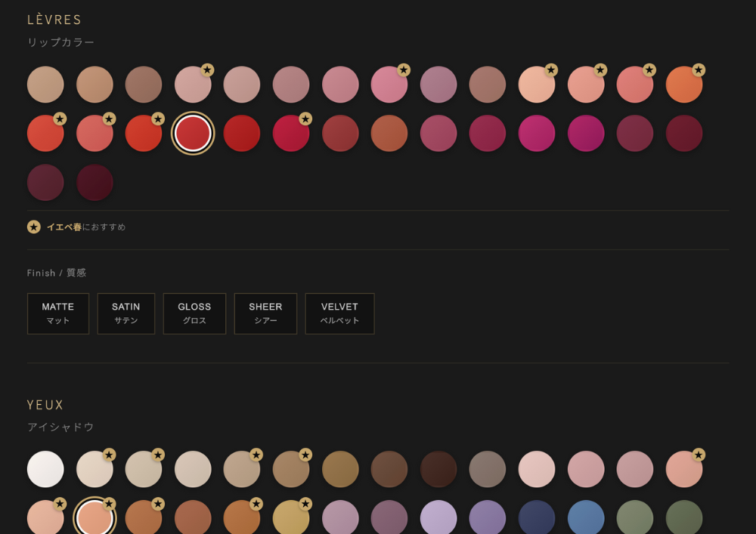
Task: Choose the navy blue eyeshadow swatch
Action: click(537, 518)
